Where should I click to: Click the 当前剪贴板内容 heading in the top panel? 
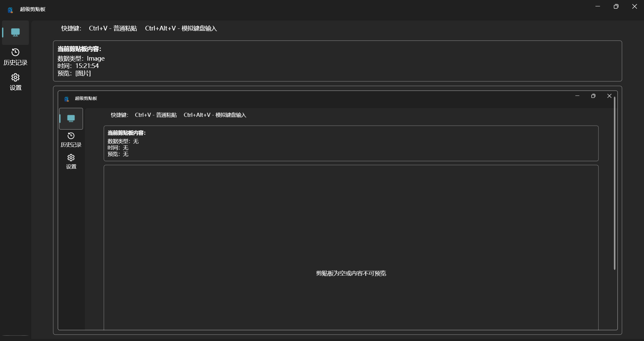(x=79, y=49)
